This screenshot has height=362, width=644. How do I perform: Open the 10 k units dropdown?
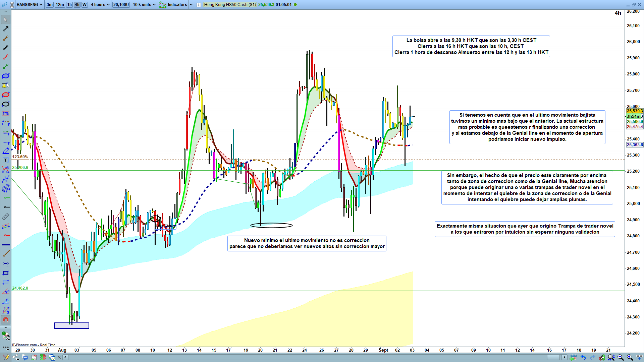(144, 5)
